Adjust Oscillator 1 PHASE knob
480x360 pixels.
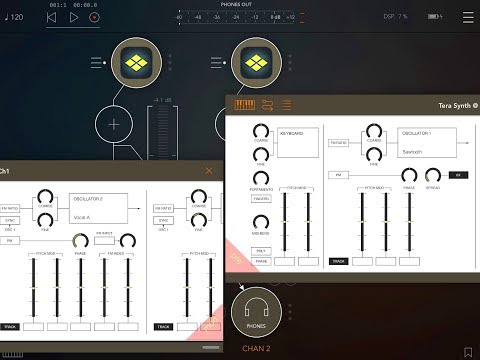[409, 175]
